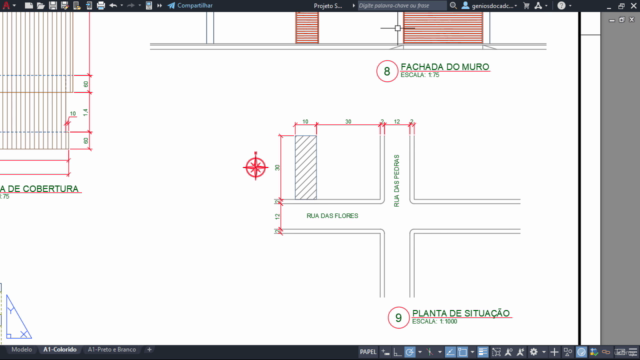This screenshot has height=360, width=640.
Task: Plot the drawing with the printer icon
Action: click(101, 5)
